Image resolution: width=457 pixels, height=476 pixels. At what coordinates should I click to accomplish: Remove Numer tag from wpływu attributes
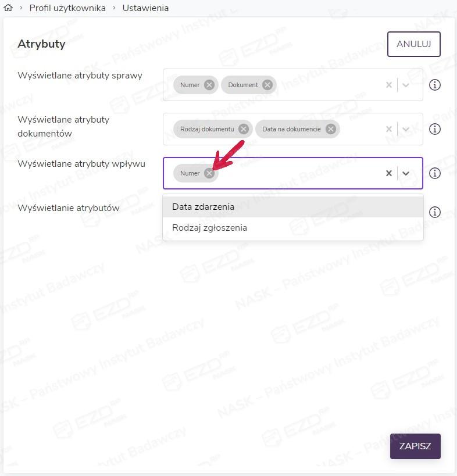tap(209, 173)
